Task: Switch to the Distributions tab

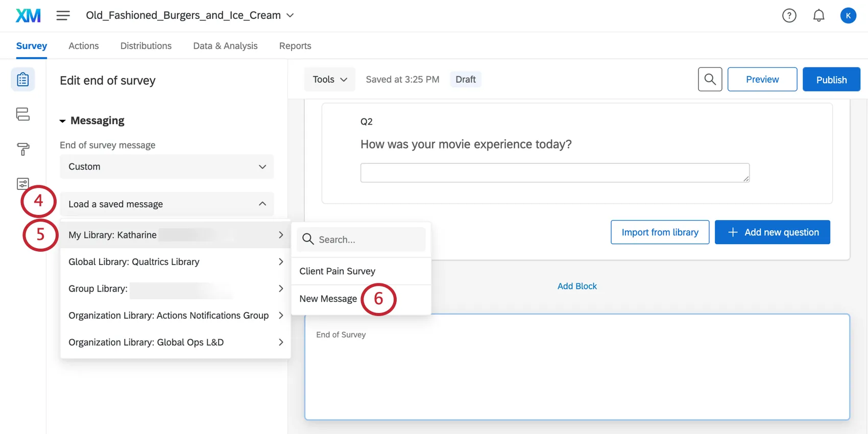Action: [146, 46]
